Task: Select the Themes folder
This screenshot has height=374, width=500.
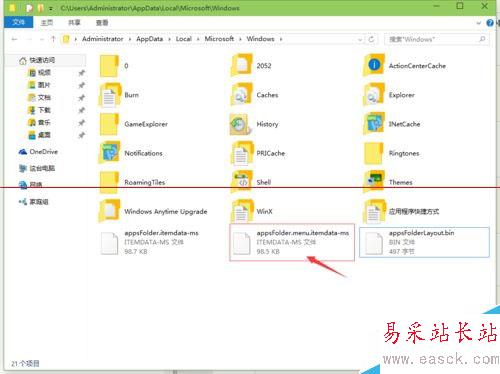Action: click(x=388, y=182)
